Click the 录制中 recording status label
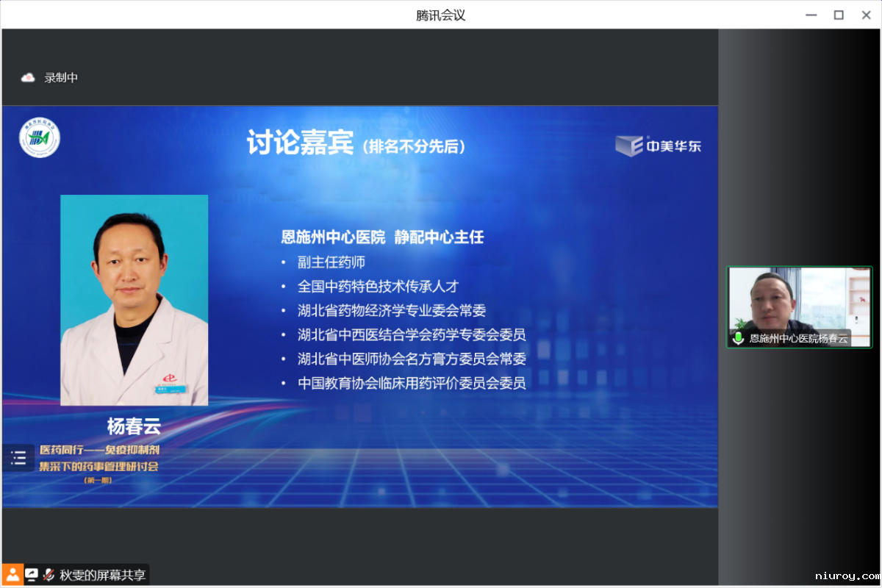Screen dimensions: 882x588 (x=61, y=78)
